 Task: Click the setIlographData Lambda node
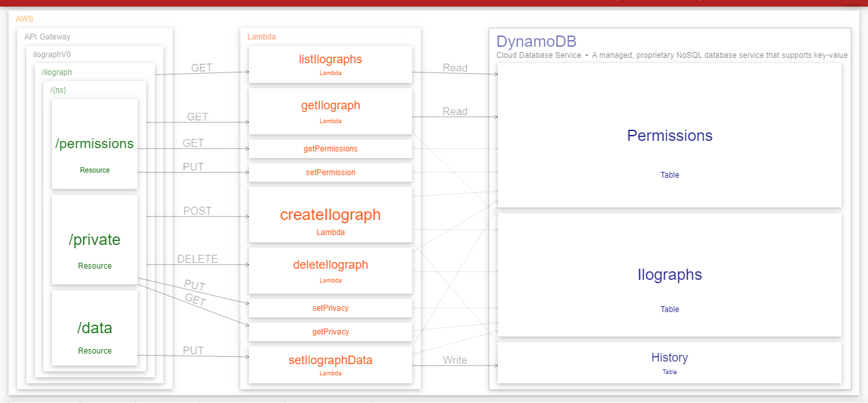[330, 363]
